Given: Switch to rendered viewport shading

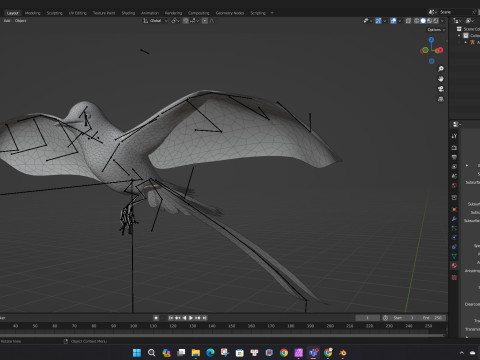Looking at the screenshot, I should coord(436,21).
